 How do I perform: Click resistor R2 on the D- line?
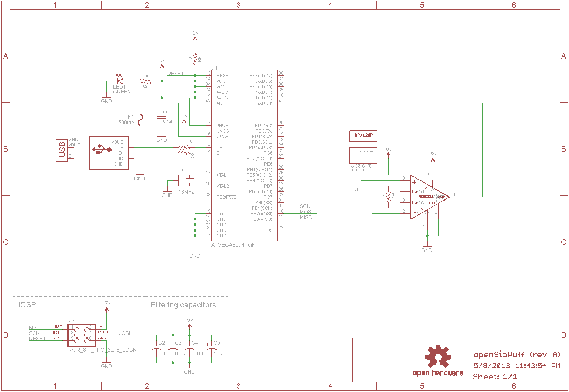(x=184, y=153)
